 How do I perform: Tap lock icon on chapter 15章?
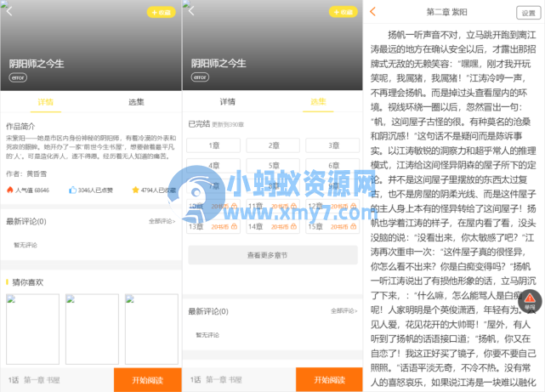point(354,226)
